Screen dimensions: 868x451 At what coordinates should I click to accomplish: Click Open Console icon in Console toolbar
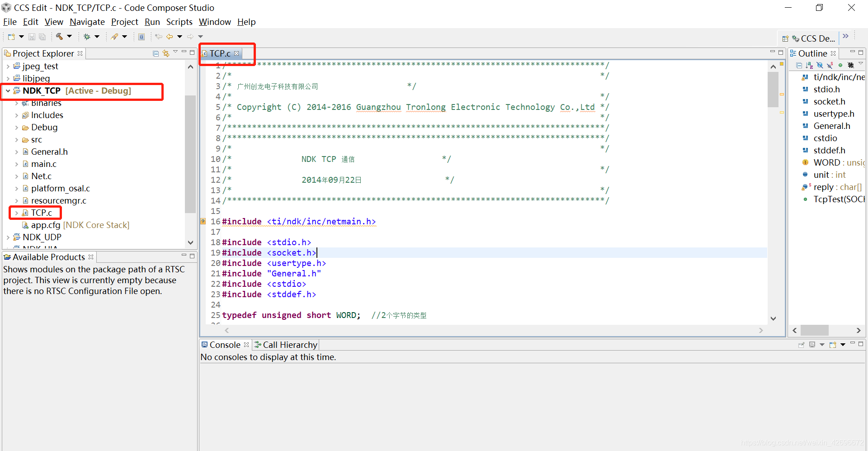833,345
